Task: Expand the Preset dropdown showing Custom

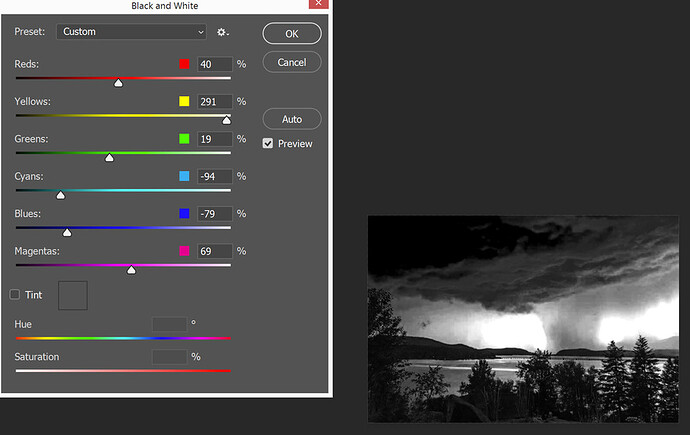Action: pos(131,32)
